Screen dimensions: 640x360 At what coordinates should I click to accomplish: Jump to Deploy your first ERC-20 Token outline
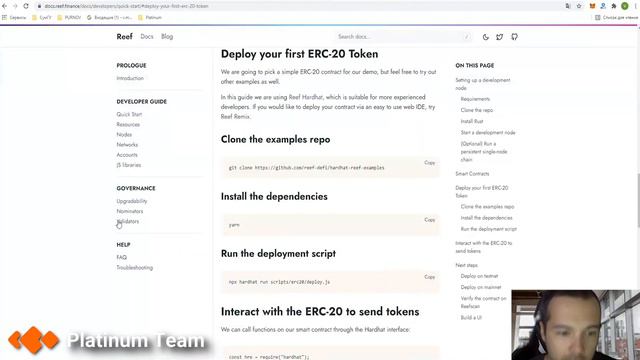tap(482, 192)
